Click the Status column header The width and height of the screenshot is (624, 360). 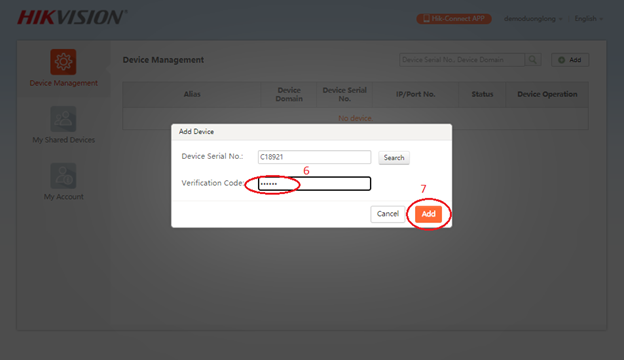[482, 94]
